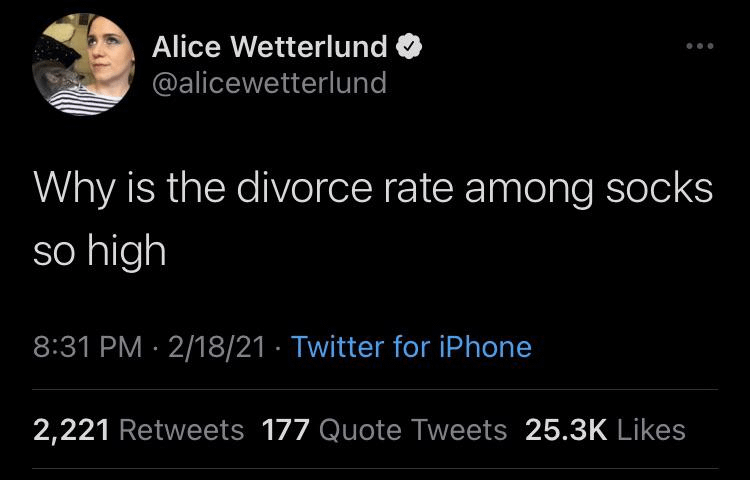Click the Twitter for iPhone source link
Screen dimensions: 750x480
coord(411,347)
